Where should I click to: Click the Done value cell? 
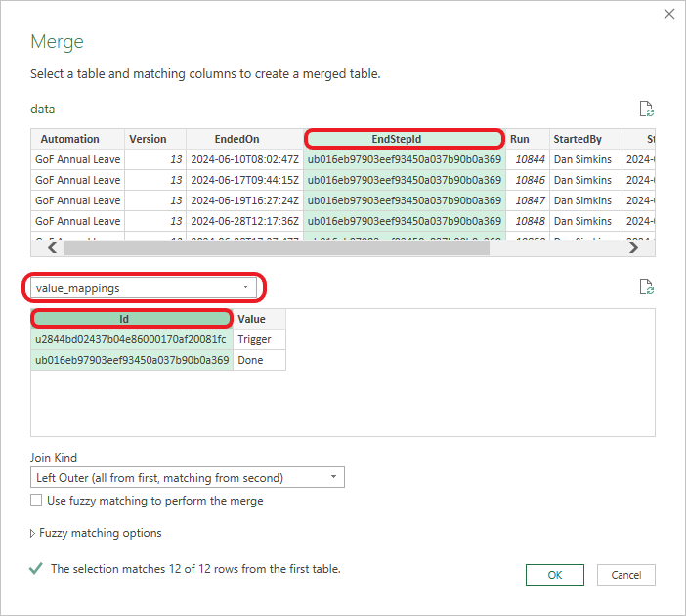(259, 360)
